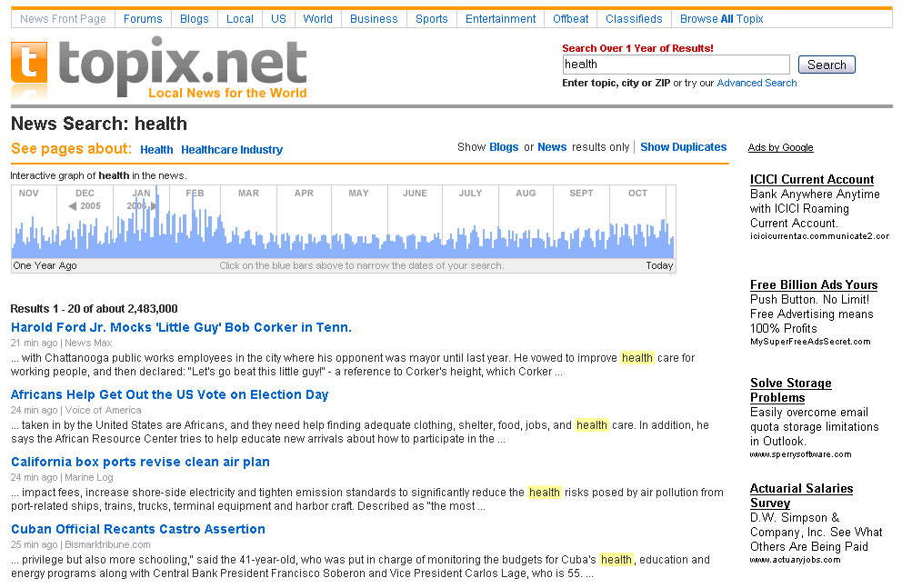This screenshot has width=902, height=588.
Task: Go to the Classifieds tab
Action: [x=634, y=19]
